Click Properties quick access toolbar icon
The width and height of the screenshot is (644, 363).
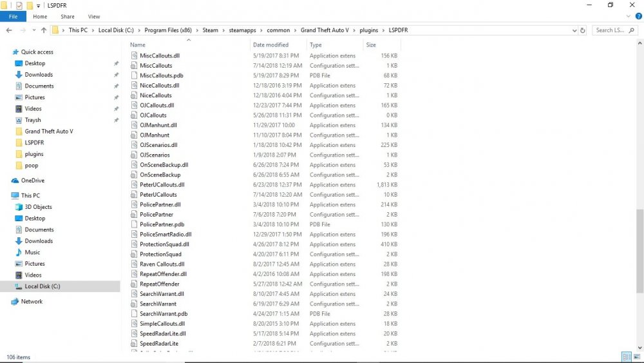19,5
